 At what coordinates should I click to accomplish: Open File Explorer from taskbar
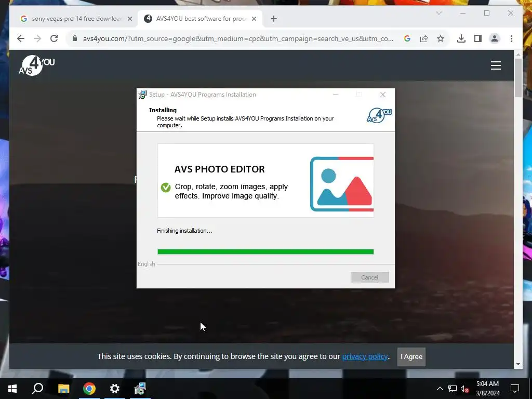[x=63, y=389]
